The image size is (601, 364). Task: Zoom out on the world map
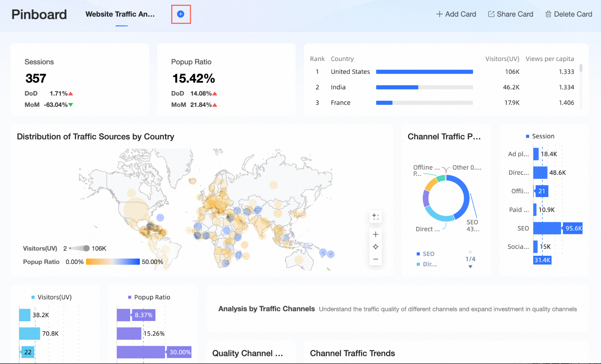pos(375,259)
